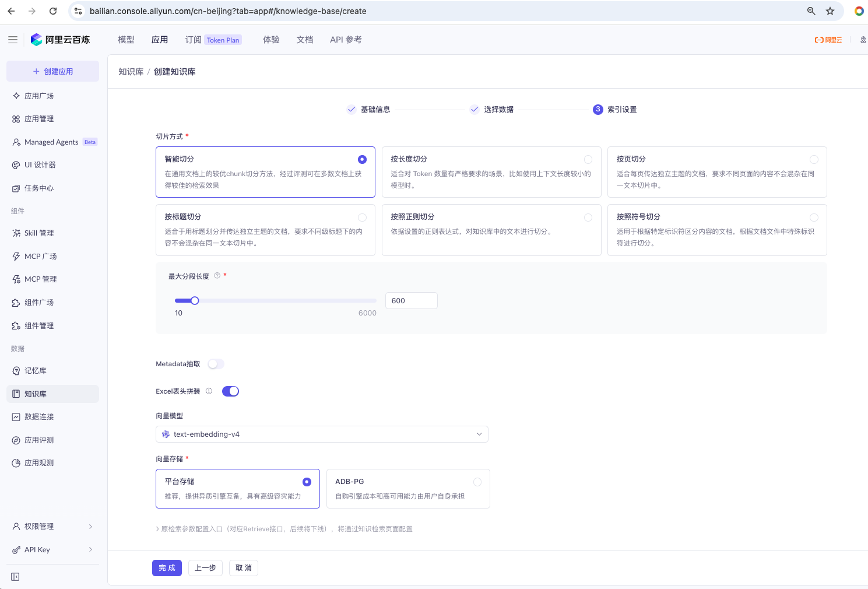Viewport: 868px width, 589px height.
Task: Click the 记忆库 sidebar icon
Action: tap(16, 371)
